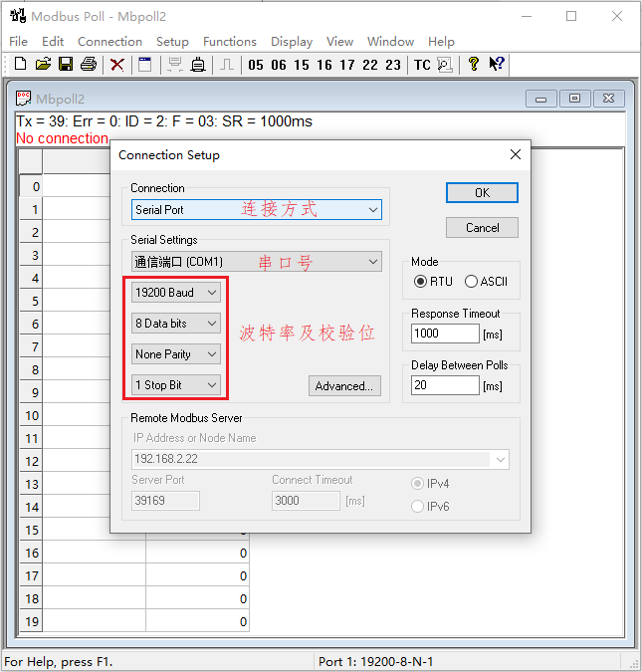
Task: Click the Open file folder icon
Action: click(x=43, y=65)
